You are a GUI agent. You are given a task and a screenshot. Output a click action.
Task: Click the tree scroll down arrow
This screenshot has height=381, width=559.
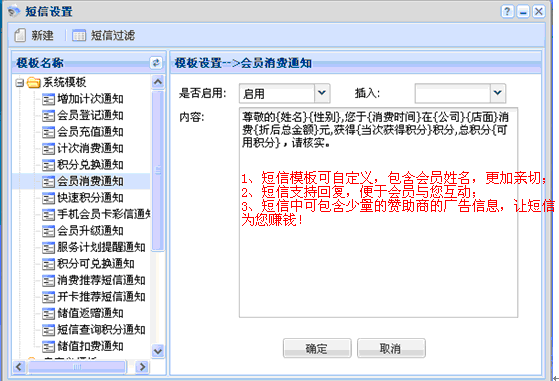(x=158, y=351)
